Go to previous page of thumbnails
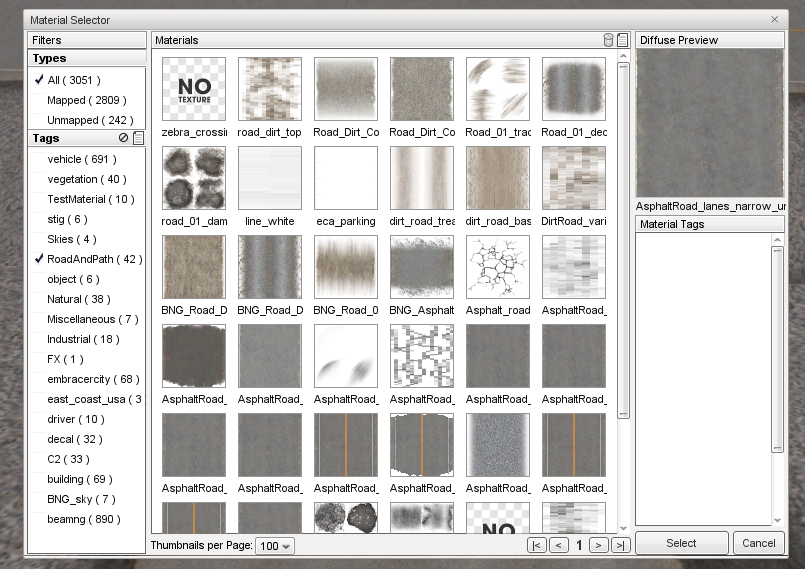 click(x=559, y=545)
